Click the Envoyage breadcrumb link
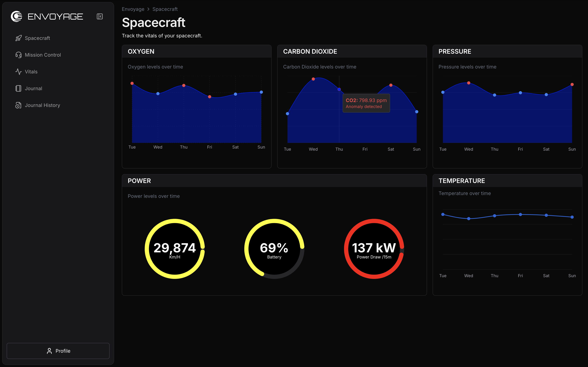This screenshot has height=367, width=588. click(133, 9)
